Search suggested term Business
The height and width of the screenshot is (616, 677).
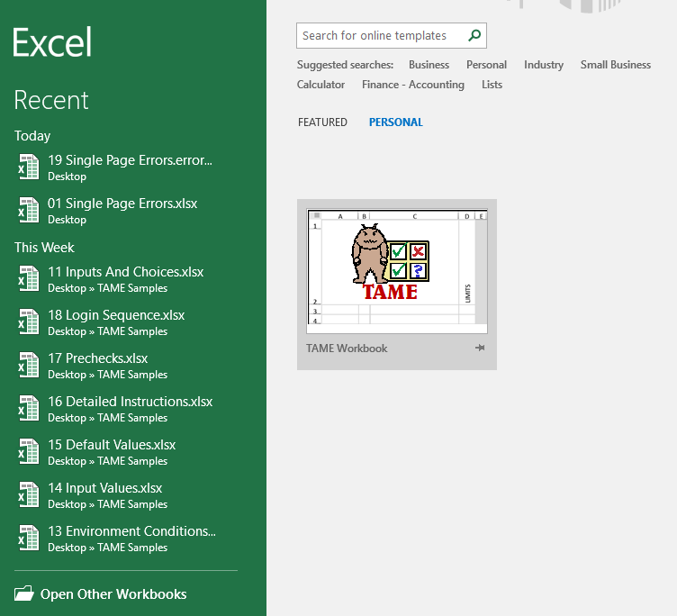429,65
